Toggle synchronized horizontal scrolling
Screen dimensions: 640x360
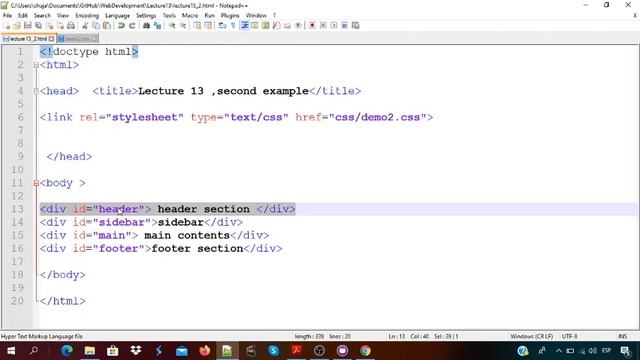(208, 26)
